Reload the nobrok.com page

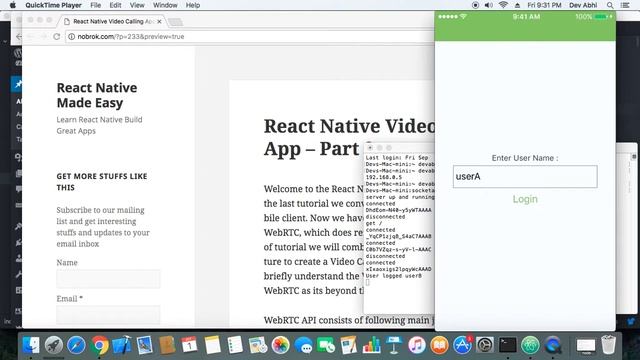[57, 36]
